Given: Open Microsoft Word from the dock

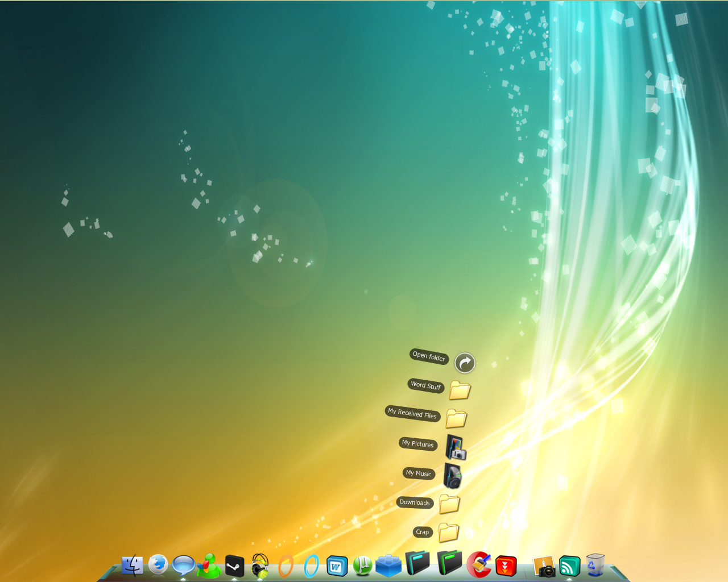Looking at the screenshot, I should pyautogui.click(x=337, y=566).
